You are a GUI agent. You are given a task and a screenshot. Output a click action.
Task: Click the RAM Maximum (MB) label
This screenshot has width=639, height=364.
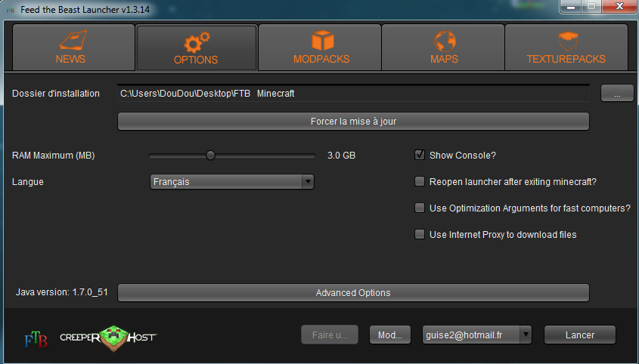[x=54, y=155]
